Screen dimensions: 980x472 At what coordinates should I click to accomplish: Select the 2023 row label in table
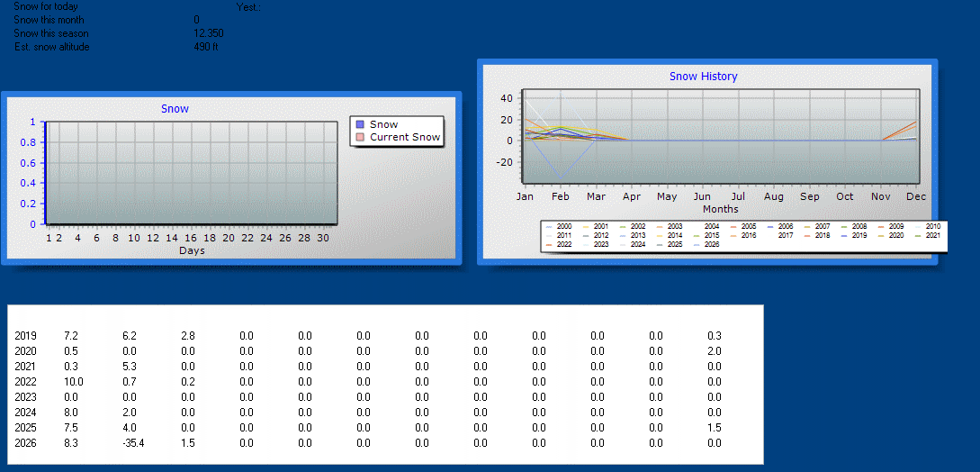point(25,397)
